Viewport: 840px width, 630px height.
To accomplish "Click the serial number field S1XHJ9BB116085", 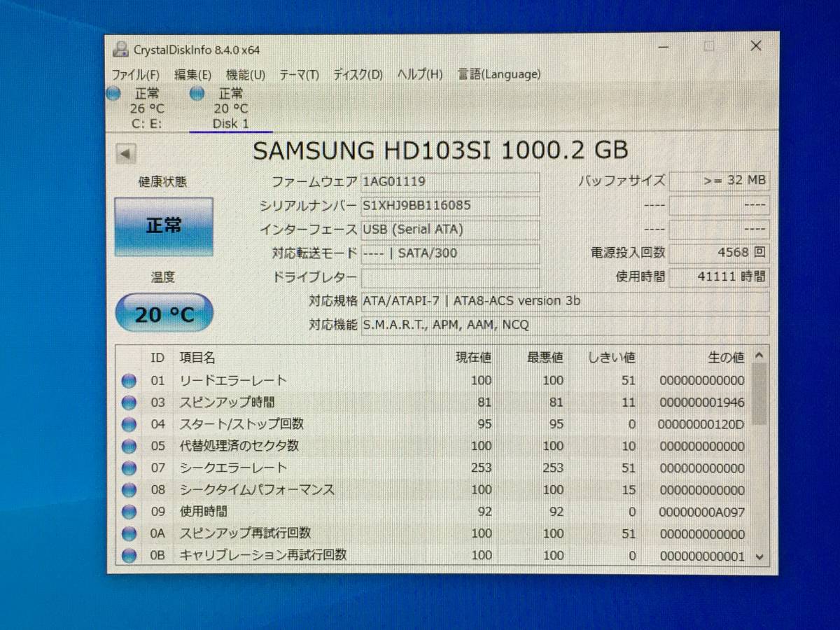I will coord(451,206).
